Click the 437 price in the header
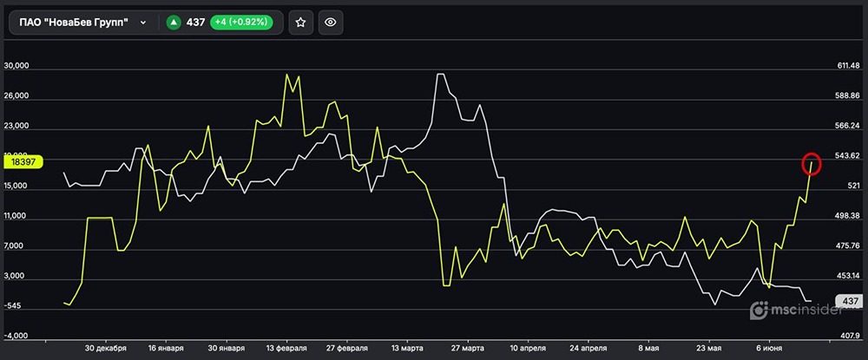The image size is (868, 360). (x=195, y=23)
